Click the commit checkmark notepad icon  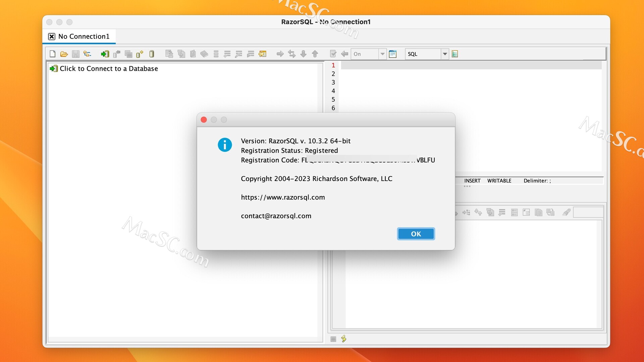coord(333,54)
